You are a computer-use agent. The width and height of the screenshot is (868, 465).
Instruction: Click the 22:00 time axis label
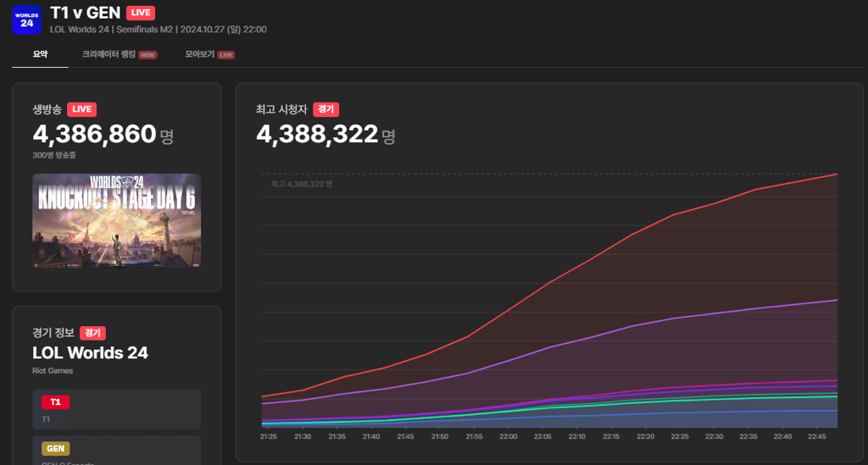click(509, 437)
